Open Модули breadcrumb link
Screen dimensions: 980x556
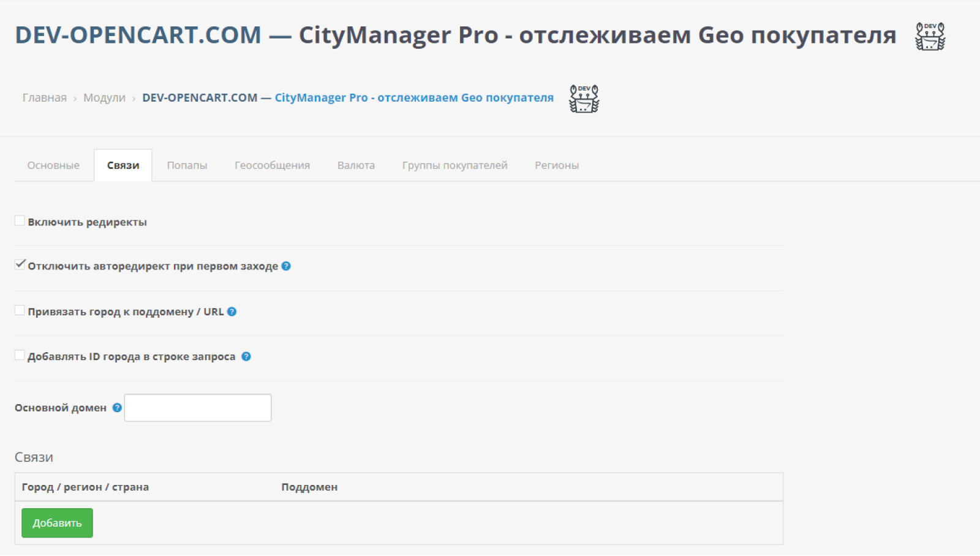pos(104,98)
